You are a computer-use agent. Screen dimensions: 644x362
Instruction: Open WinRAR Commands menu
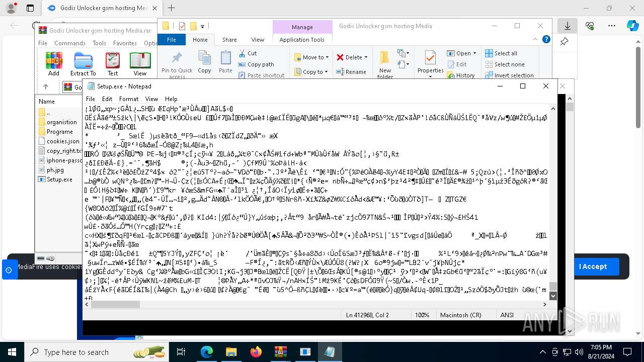tap(70, 43)
